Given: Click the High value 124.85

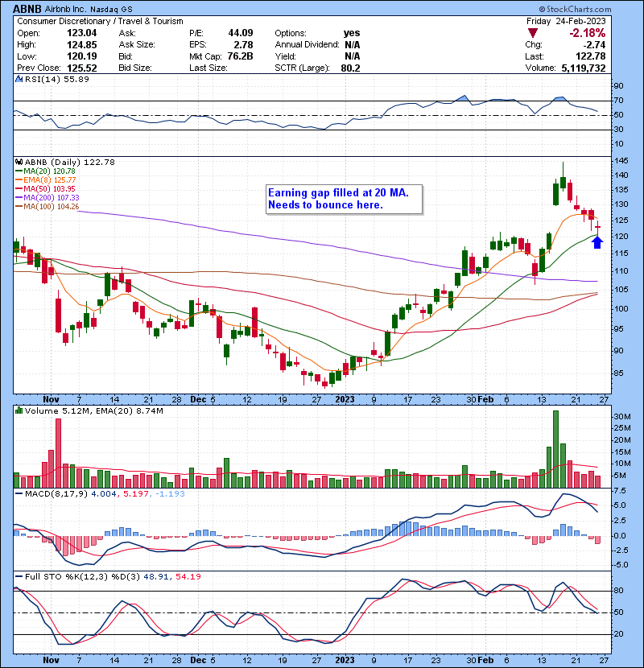Looking at the screenshot, I should 82,45.
